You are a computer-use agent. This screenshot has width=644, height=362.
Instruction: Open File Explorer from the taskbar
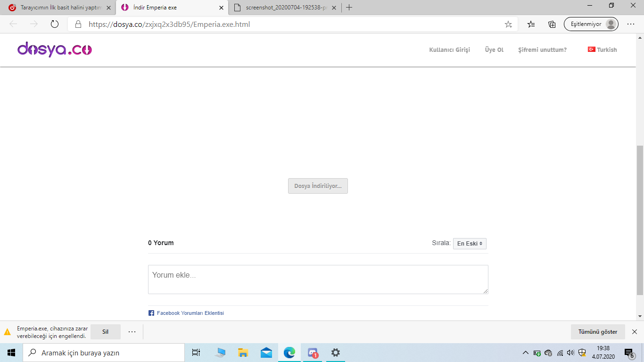[243, 353]
